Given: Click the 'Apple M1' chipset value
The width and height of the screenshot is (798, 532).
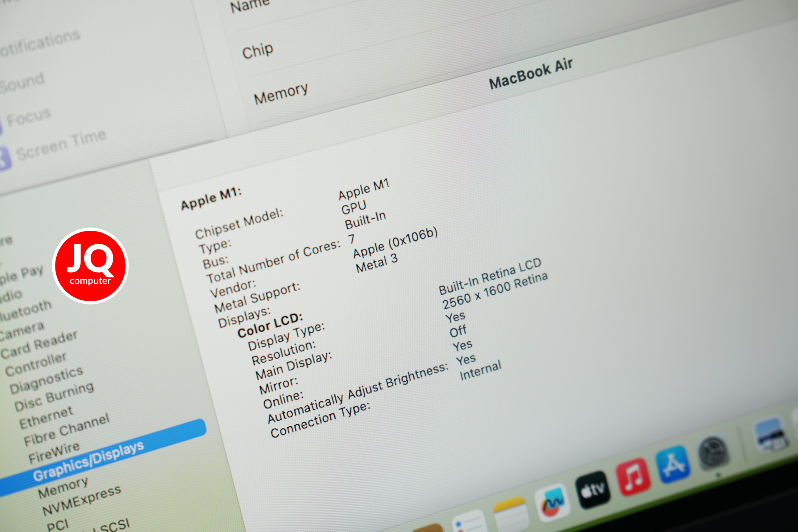Looking at the screenshot, I should click(364, 190).
